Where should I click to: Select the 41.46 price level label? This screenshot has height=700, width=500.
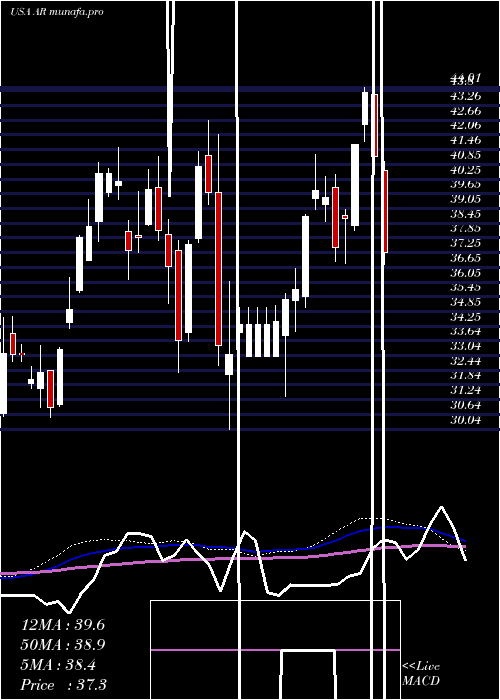[465, 140]
